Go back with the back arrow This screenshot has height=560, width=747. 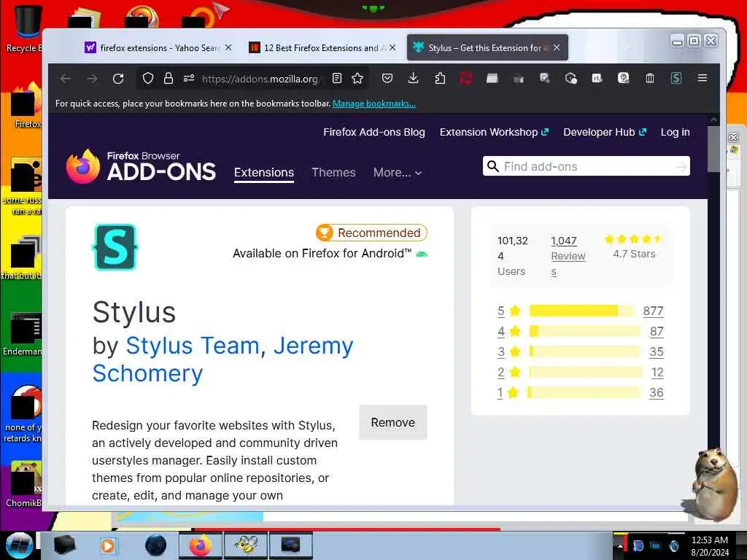(x=66, y=79)
